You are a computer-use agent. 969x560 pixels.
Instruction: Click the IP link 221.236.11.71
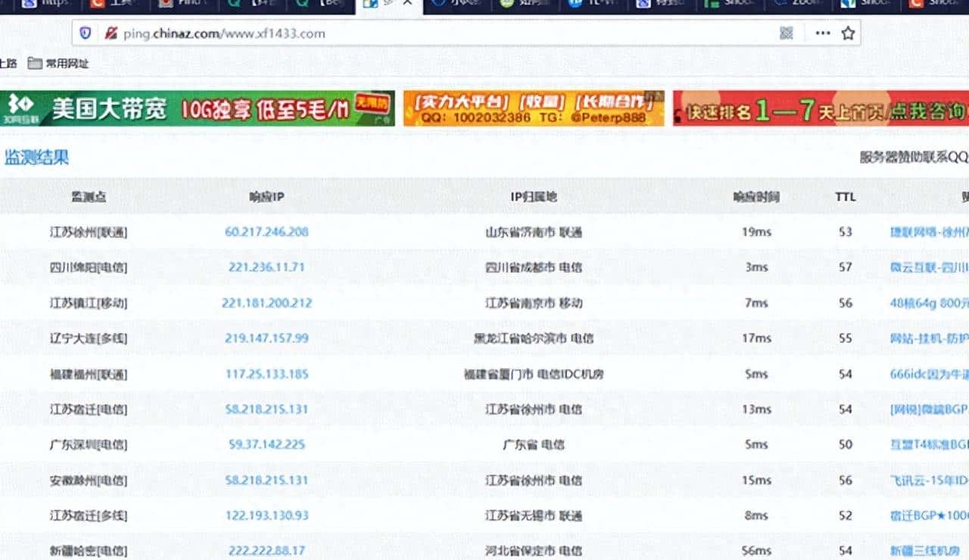tap(266, 267)
